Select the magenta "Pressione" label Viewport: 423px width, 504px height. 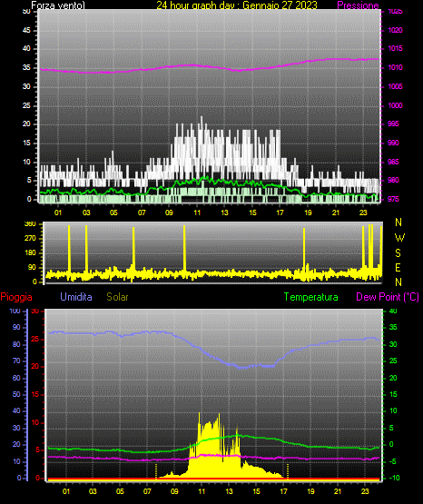click(x=358, y=5)
